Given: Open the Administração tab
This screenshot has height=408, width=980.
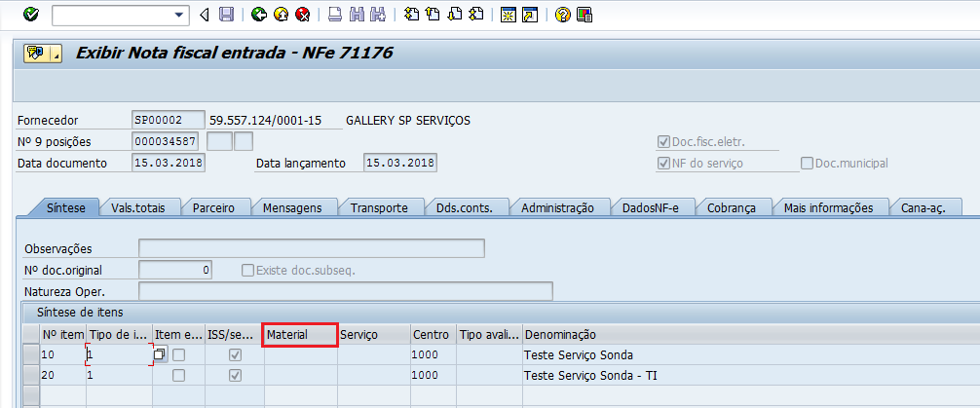Looking at the screenshot, I should 557,208.
